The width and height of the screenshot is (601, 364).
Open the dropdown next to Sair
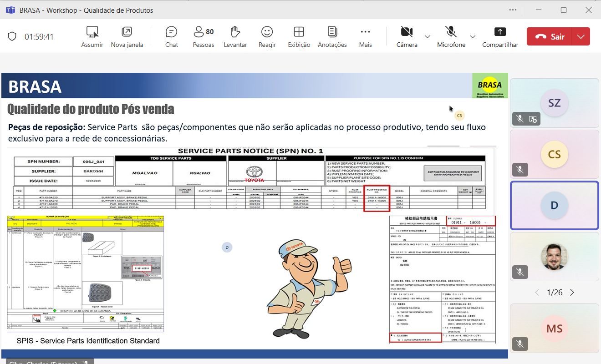point(581,37)
